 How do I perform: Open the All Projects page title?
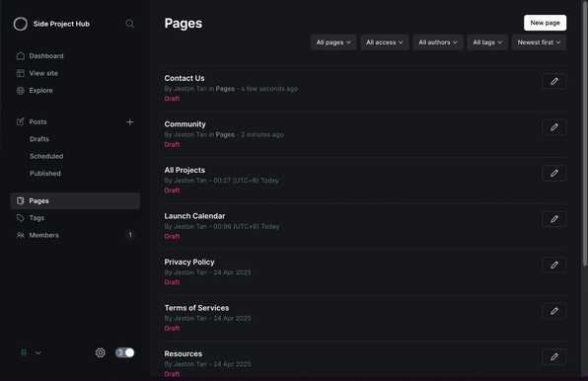184,170
